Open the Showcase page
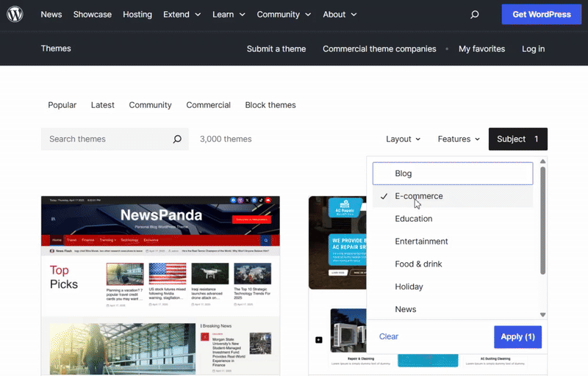This screenshot has height=376, width=588. [93, 15]
